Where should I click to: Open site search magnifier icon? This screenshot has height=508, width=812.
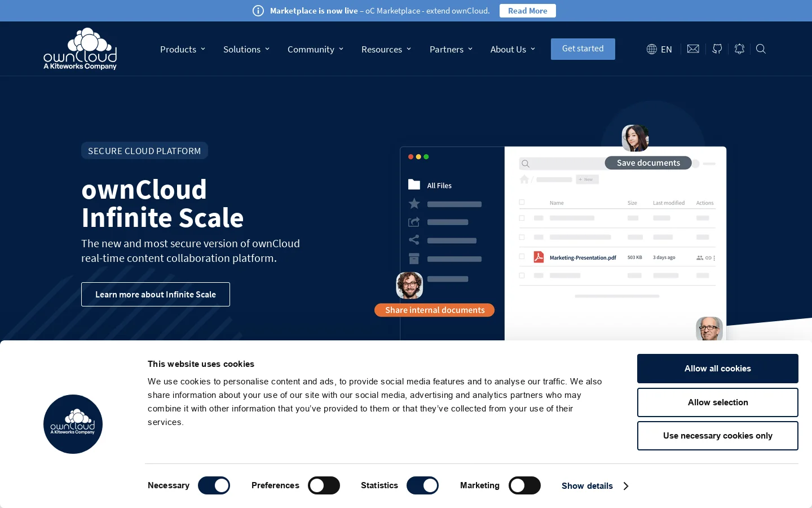click(761, 49)
